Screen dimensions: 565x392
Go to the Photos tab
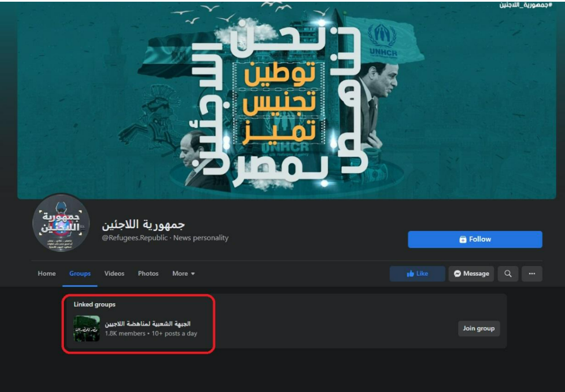point(148,274)
